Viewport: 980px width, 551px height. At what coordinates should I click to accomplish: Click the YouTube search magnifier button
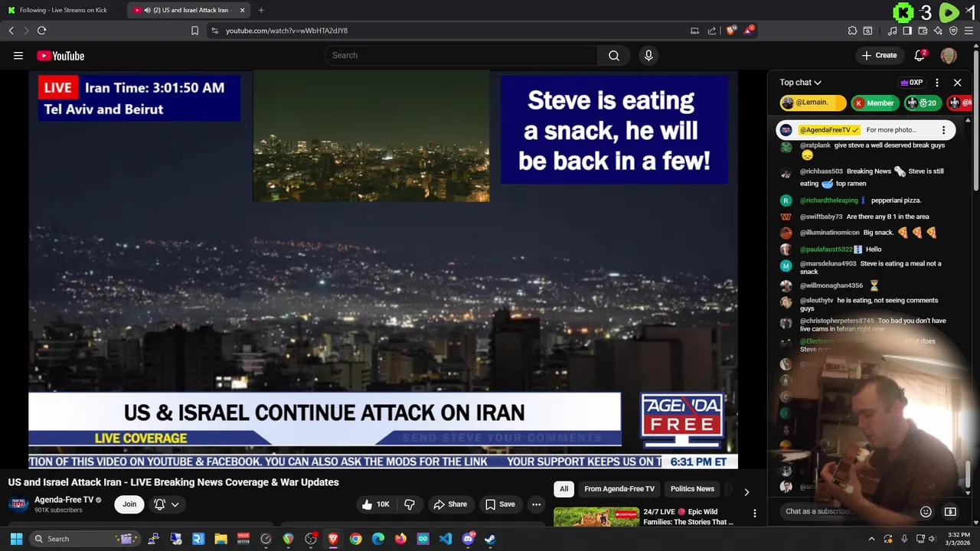[614, 55]
